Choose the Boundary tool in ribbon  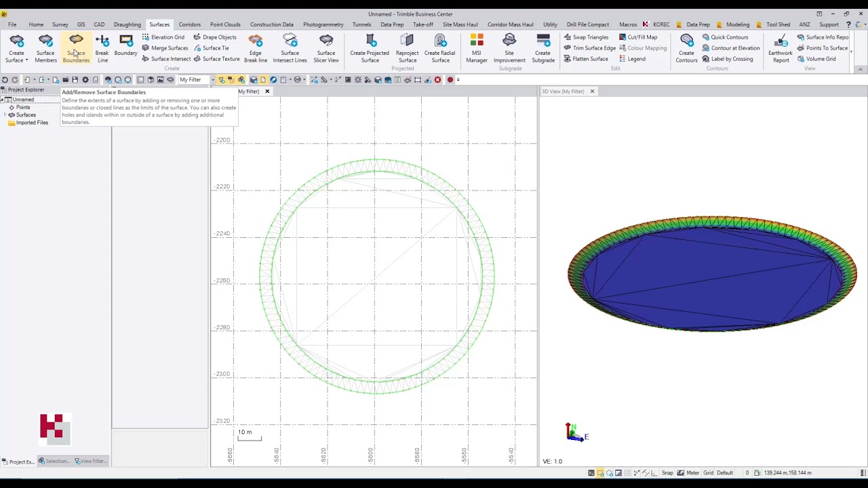tap(125, 46)
